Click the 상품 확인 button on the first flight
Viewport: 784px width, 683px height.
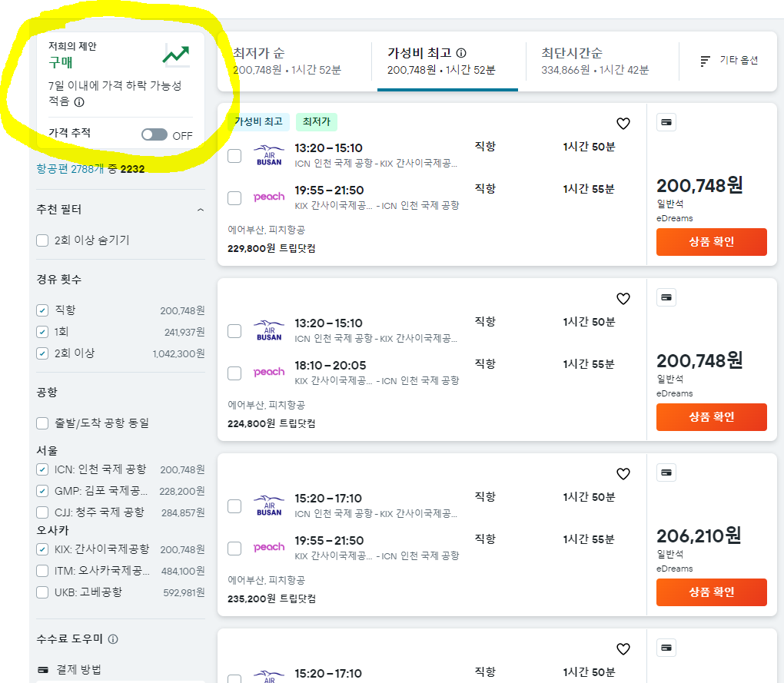pyautogui.click(x=710, y=242)
